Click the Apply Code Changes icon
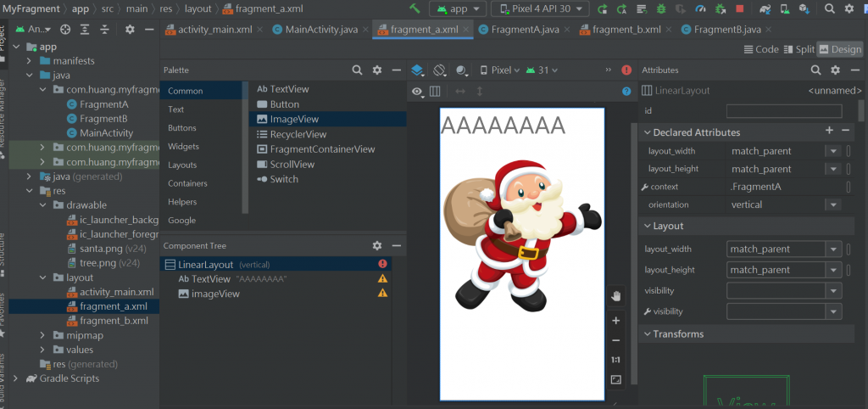The image size is (868, 409). (x=642, y=8)
